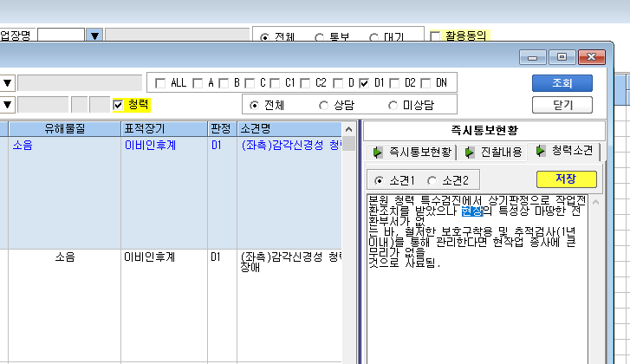Open the 사업장명 dropdown arrow
Screen dimensions: 630x364
(94, 36)
